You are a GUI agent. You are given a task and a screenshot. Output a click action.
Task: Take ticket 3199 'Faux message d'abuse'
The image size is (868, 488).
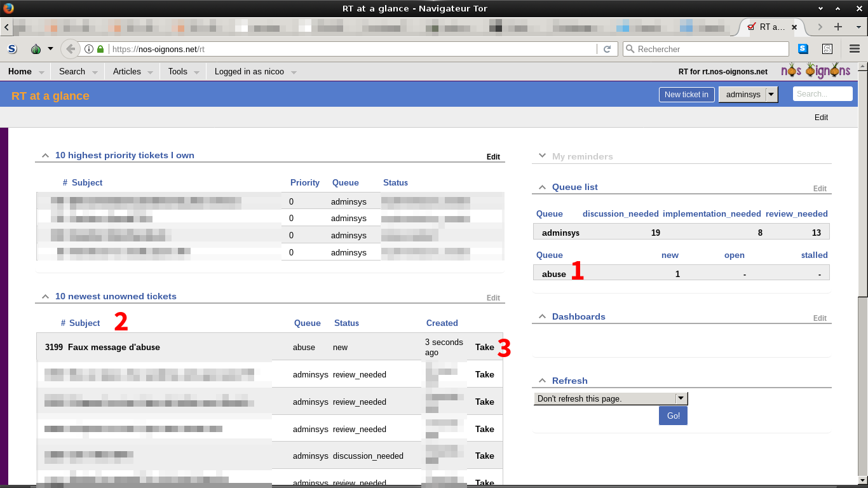[484, 348]
